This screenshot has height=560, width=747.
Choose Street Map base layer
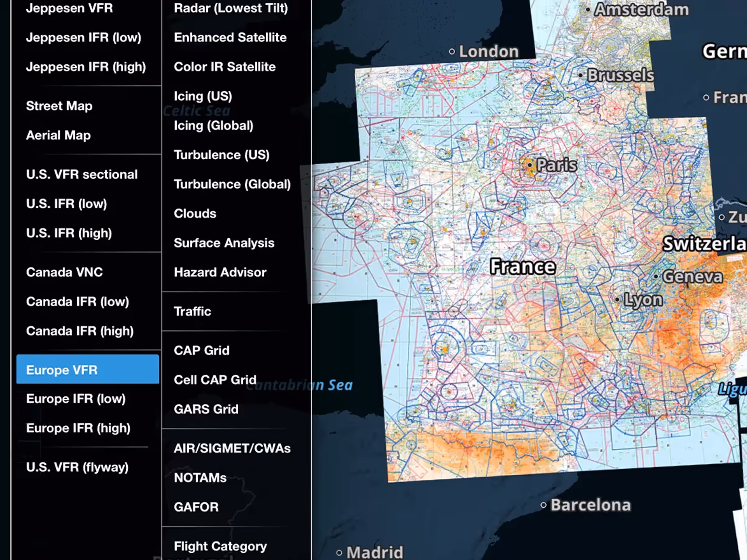[59, 106]
